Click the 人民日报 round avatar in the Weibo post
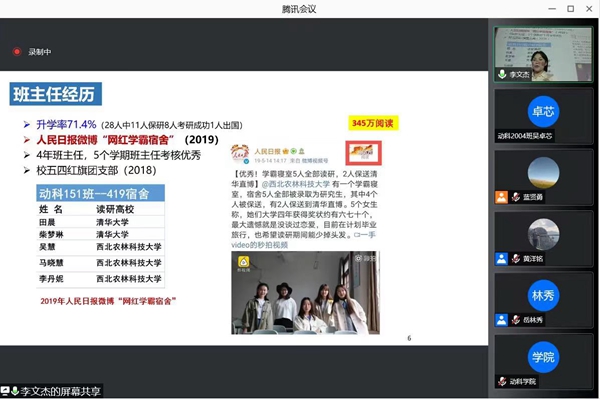 (240, 153)
